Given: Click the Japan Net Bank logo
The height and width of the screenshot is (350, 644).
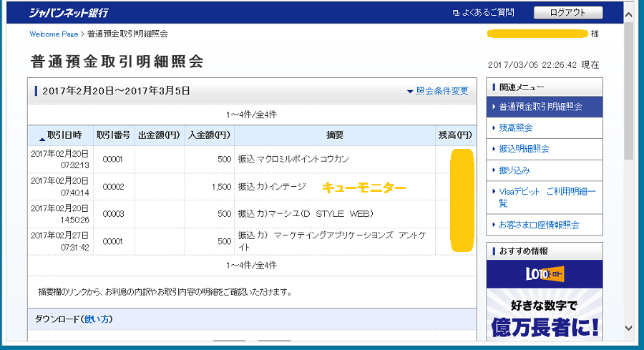Looking at the screenshot, I should [69, 12].
